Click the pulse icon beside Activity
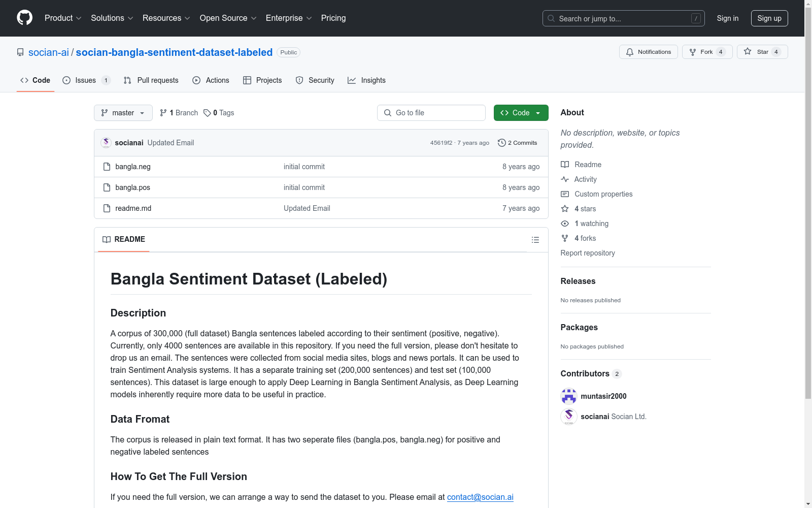The width and height of the screenshot is (812, 508). click(x=565, y=179)
